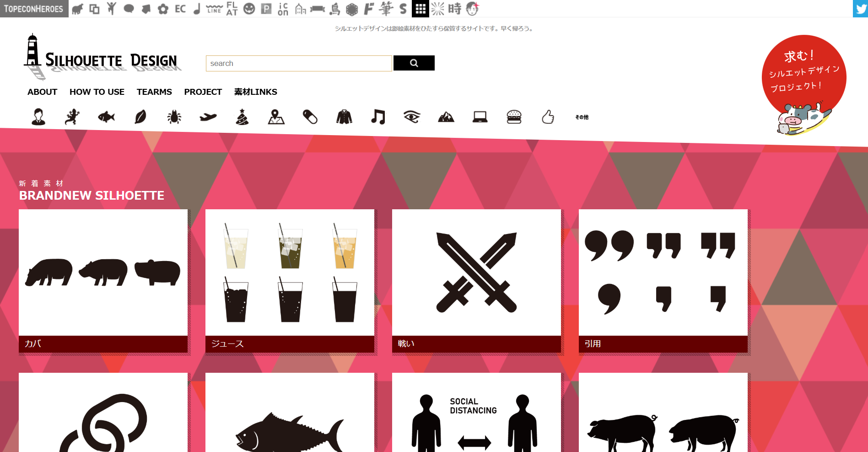Image resolution: width=868 pixels, height=452 pixels.
Task: Open the airplane vehicle category icon
Action: point(208,117)
